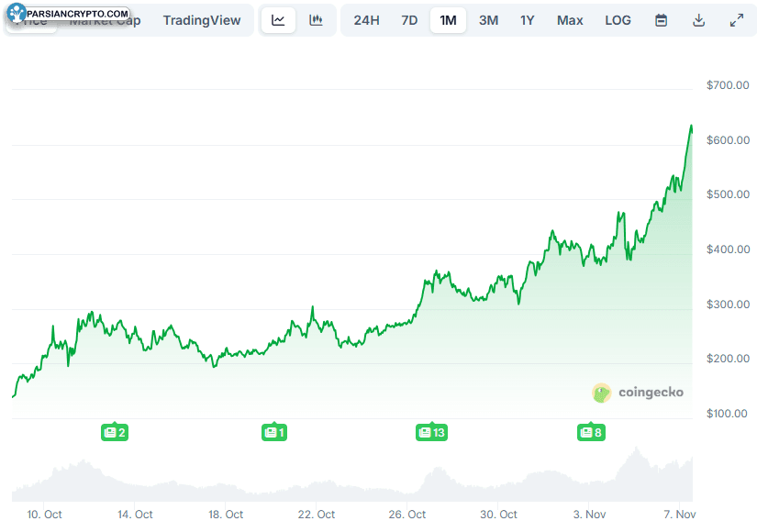The width and height of the screenshot is (757, 532).
Task: Open the news marker showing 1 item
Action: tap(274, 432)
